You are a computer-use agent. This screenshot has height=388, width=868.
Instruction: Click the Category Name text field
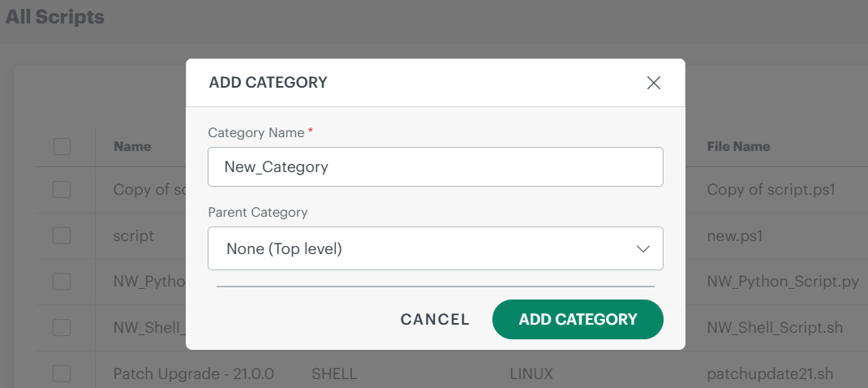[x=435, y=166]
